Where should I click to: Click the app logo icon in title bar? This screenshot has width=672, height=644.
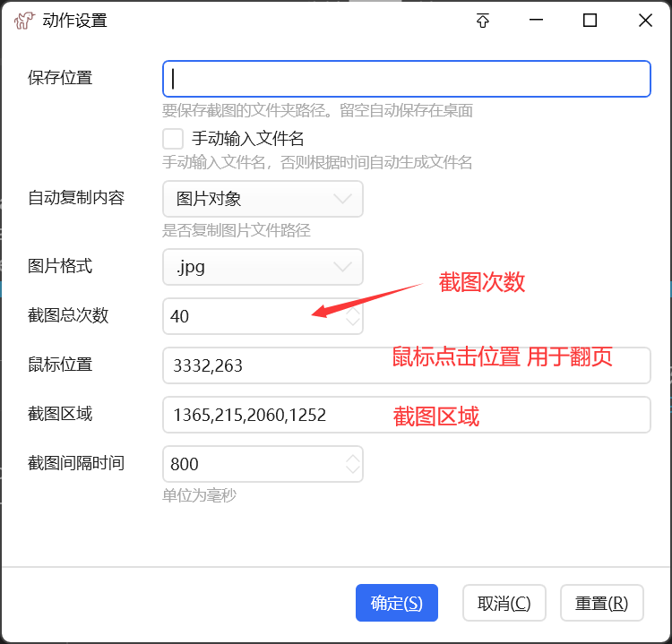24,20
